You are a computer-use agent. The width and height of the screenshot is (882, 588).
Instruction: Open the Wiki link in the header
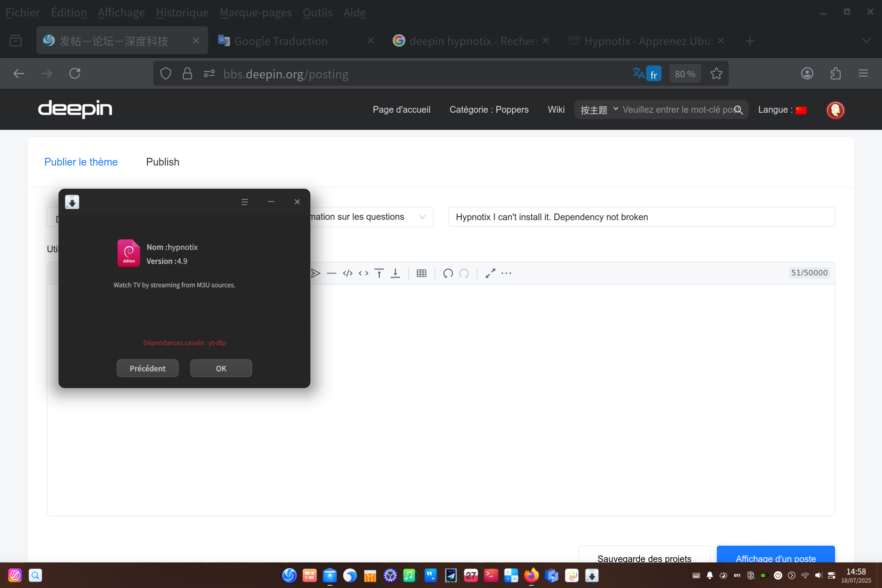point(556,110)
